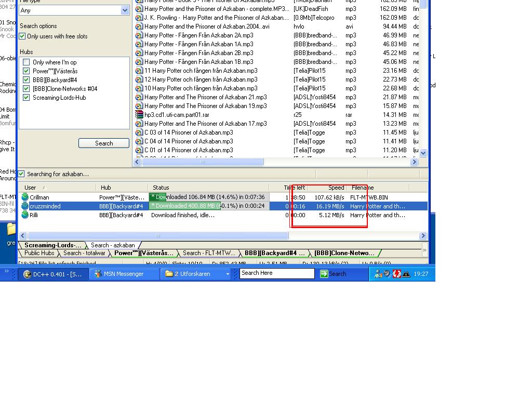This screenshot has width=532, height=399.
Task: Click Crillman's user download icon
Action: point(25,197)
